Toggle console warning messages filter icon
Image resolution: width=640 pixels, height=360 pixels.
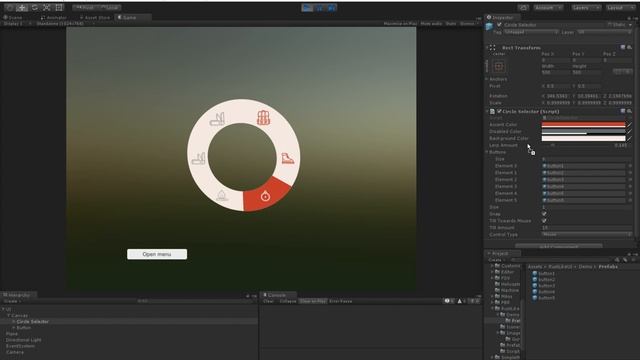(x=461, y=301)
